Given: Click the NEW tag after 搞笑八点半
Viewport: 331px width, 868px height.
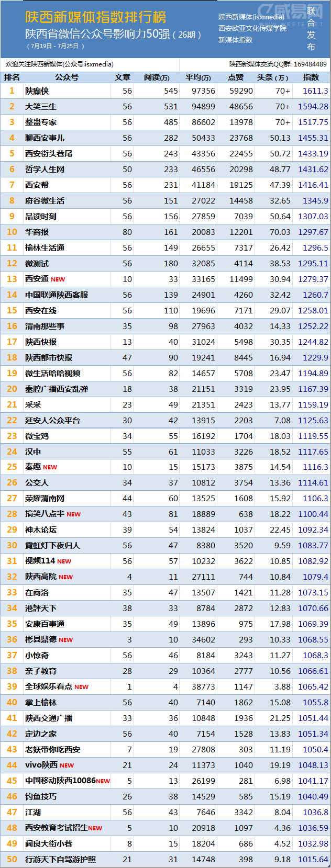Looking at the screenshot, I should 73,514.
